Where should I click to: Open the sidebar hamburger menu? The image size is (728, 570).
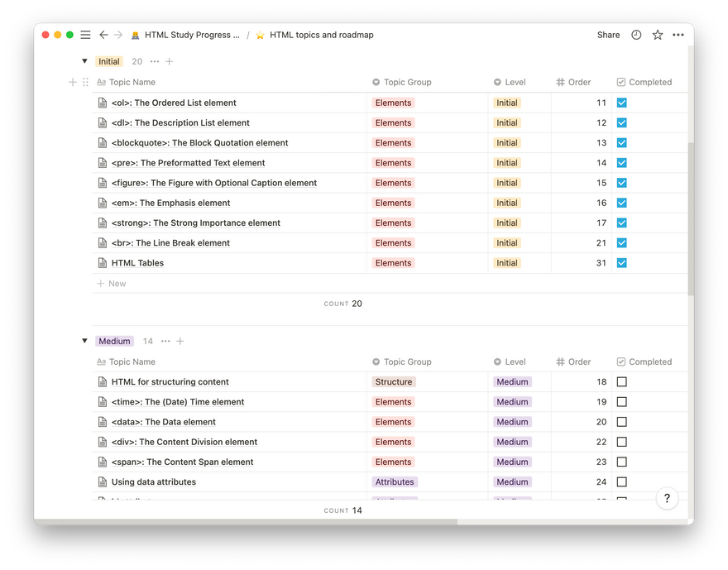click(85, 35)
